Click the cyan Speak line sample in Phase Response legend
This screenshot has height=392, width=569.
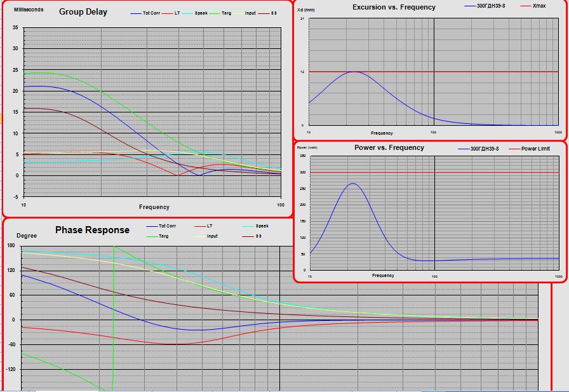coord(248,226)
